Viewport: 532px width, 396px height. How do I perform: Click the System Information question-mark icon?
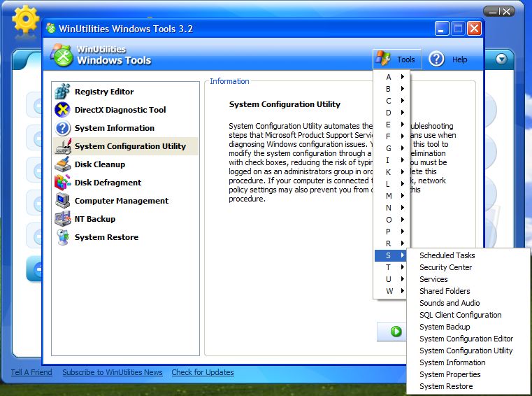pyautogui.click(x=63, y=128)
